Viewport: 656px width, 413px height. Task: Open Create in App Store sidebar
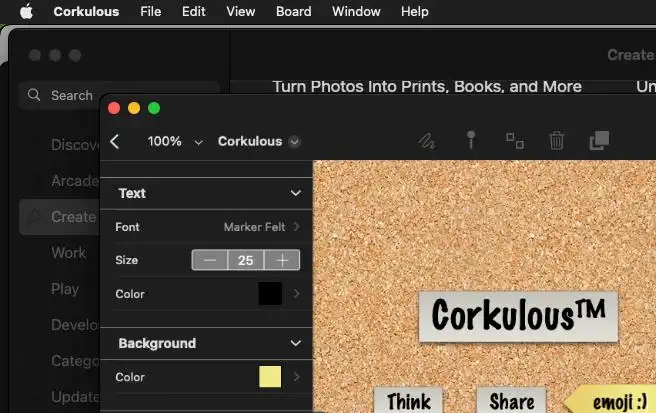tap(60, 217)
